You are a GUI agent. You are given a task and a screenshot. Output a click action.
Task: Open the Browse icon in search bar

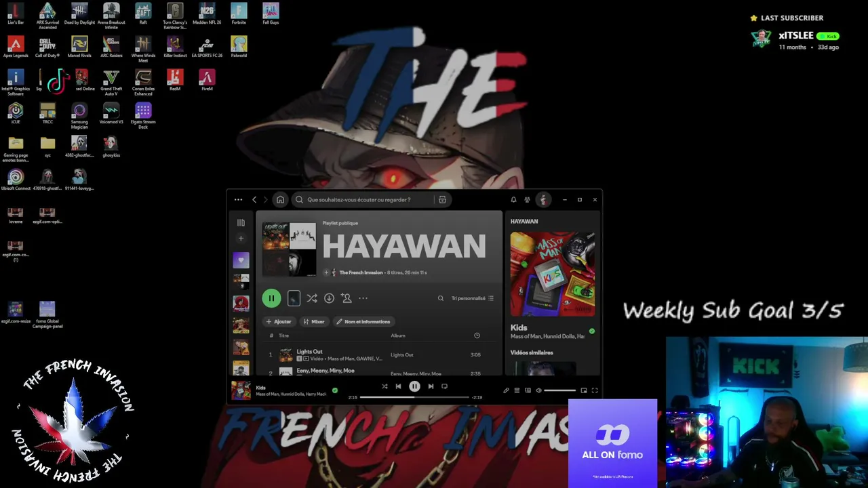442,200
